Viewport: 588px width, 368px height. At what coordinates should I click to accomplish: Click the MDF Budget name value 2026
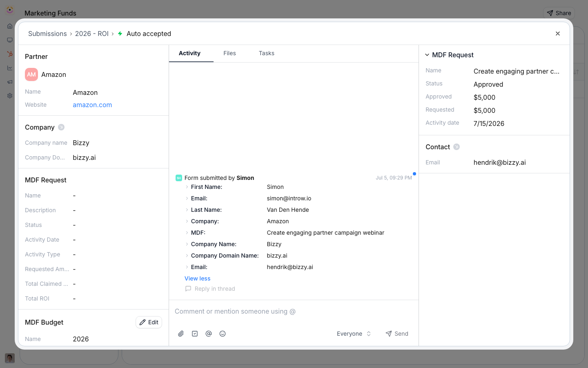(81, 339)
